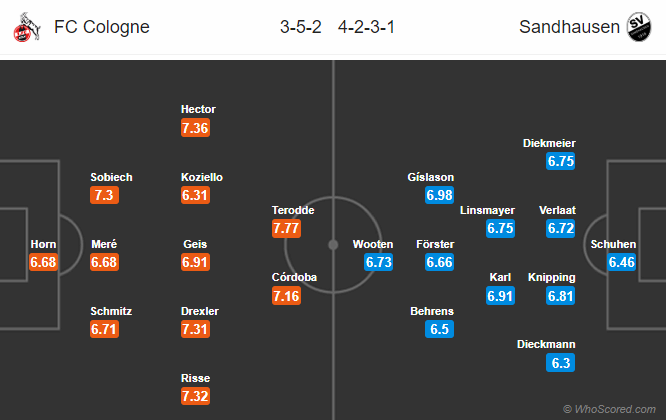
Task: Click the player name Risse
Action: tap(195, 378)
